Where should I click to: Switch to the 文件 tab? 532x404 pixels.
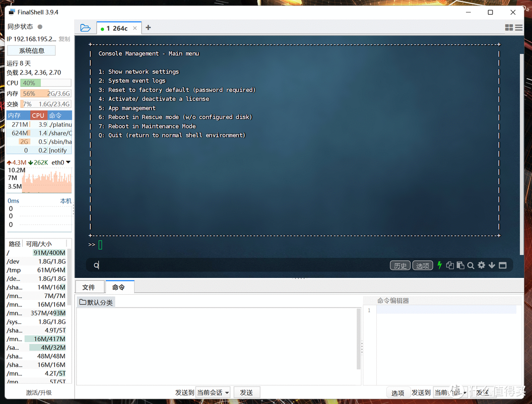[x=89, y=287]
